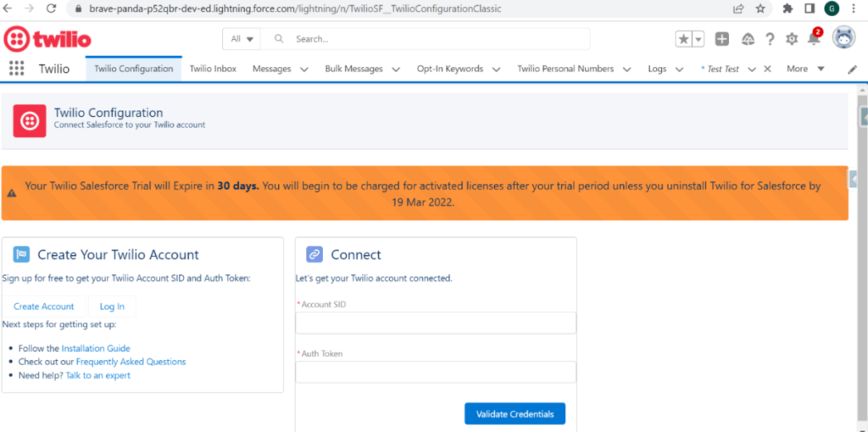Screen dimensions: 868x432
Task: Open the Messages tab
Action: (x=272, y=69)
